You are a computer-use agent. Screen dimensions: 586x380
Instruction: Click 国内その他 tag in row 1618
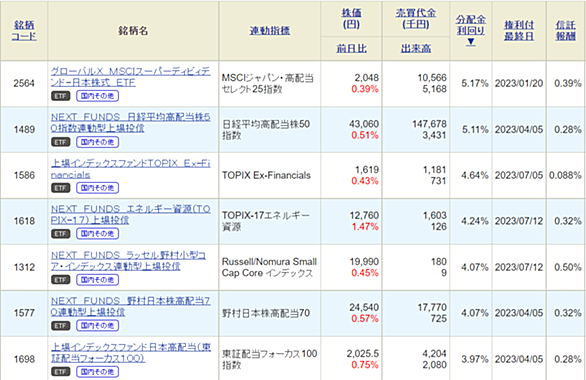[x=98, y=234]
